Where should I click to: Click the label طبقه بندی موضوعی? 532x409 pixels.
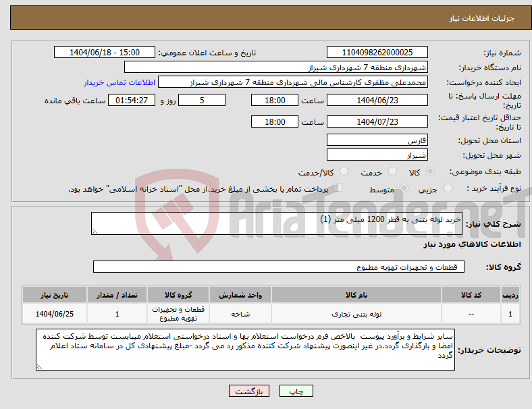coord(485,171)
